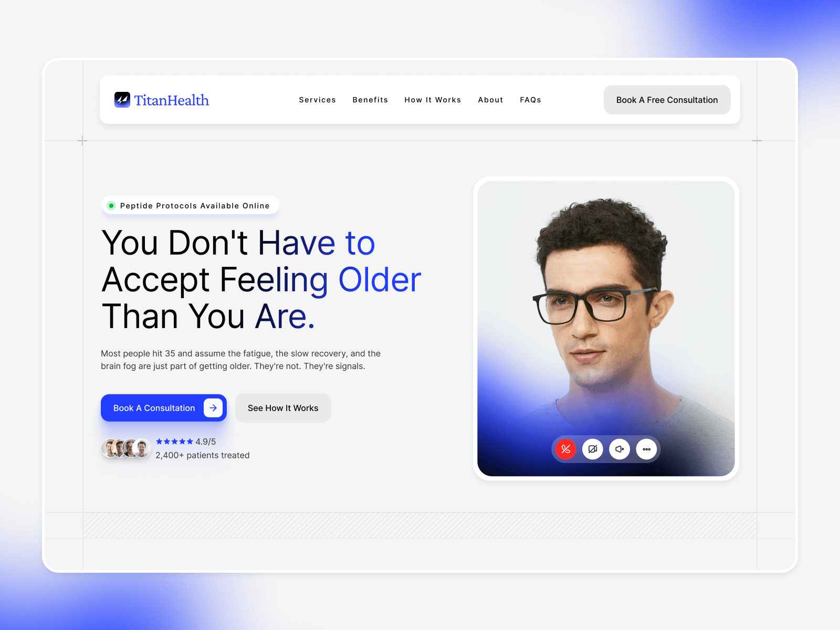Open more options three-dot button
Screen dimensions: 840x630
coord(646,449)
